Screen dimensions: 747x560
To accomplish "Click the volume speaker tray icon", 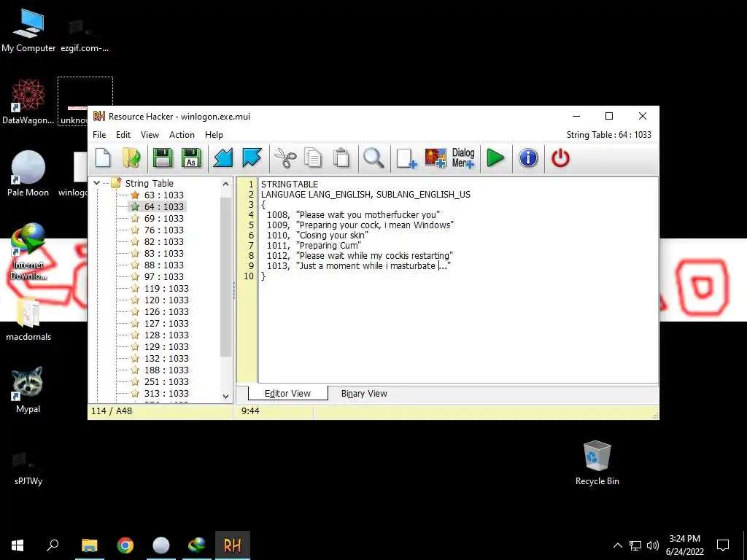I will (653, 545).
